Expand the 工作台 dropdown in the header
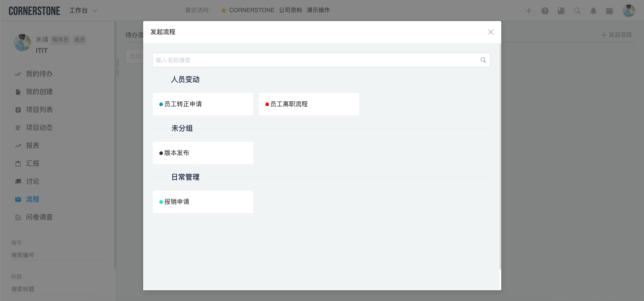 [83, 10]
